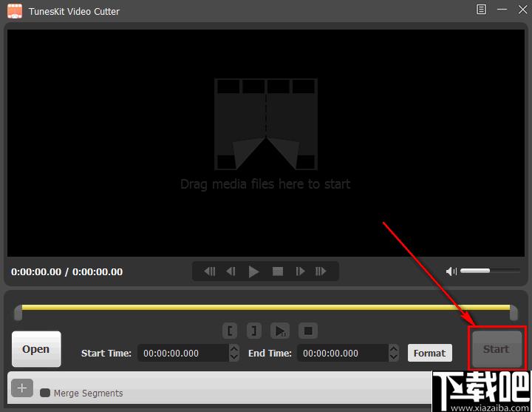Increase Start Time with up arrow

(x=233, y=349)
